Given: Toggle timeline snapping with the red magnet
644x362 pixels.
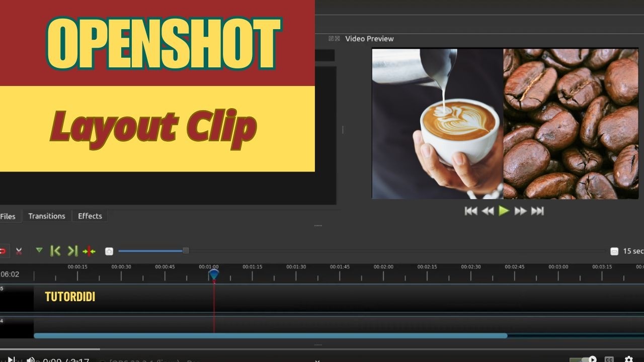Looking at the screenshot, I should pos(3,251).
